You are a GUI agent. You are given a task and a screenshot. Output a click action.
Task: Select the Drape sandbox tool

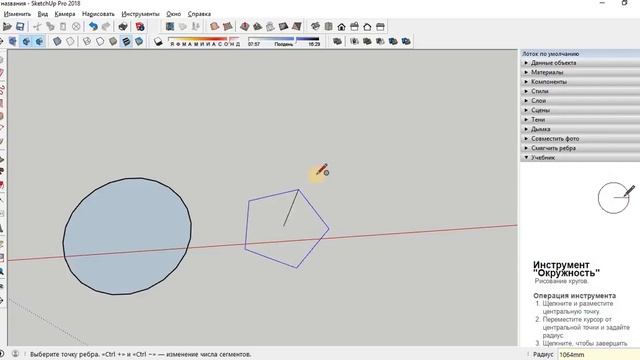[270, 27]
